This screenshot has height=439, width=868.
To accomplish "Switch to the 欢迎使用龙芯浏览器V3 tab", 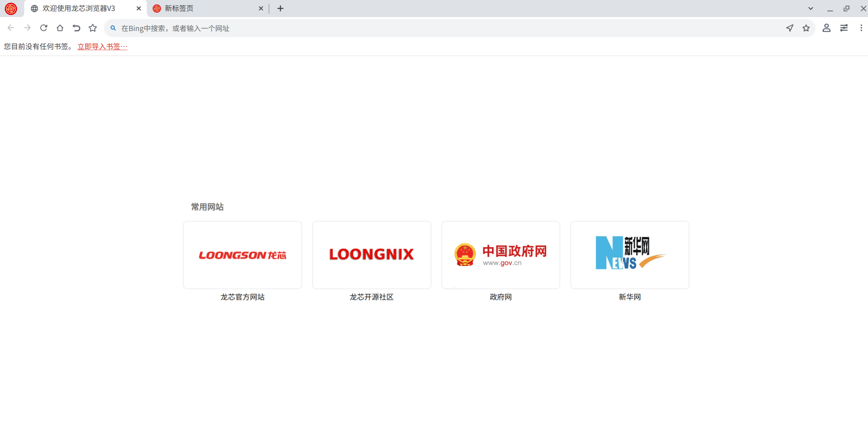I will [x=85, y=9].
